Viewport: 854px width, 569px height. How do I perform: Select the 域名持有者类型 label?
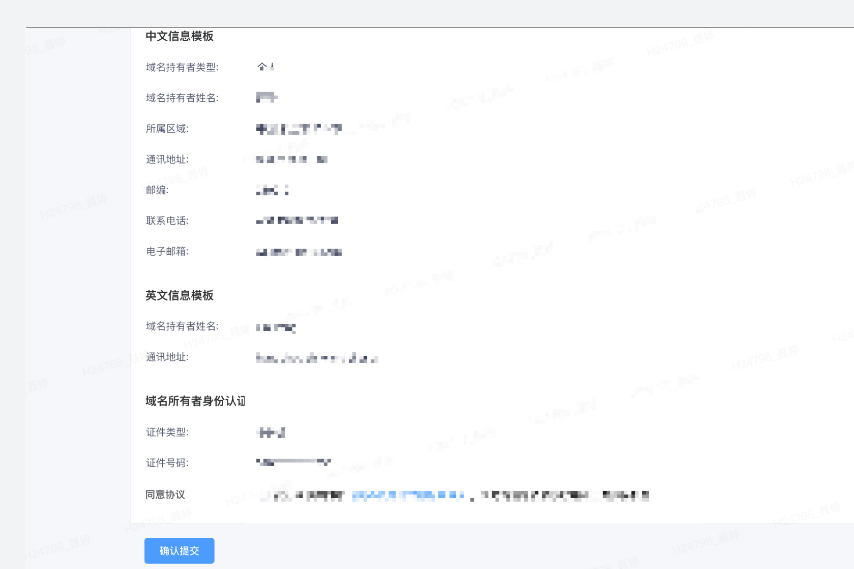[x=182, y=67]
